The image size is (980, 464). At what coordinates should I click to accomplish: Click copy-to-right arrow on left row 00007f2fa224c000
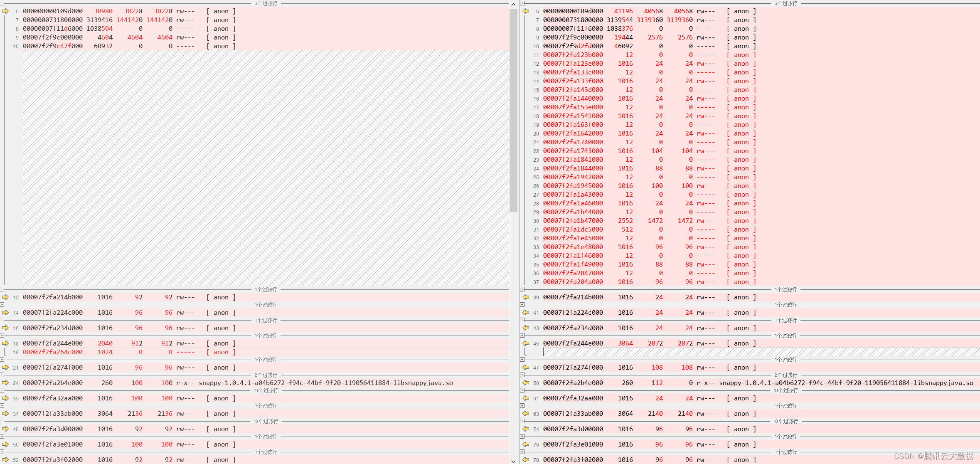[5, 313]
